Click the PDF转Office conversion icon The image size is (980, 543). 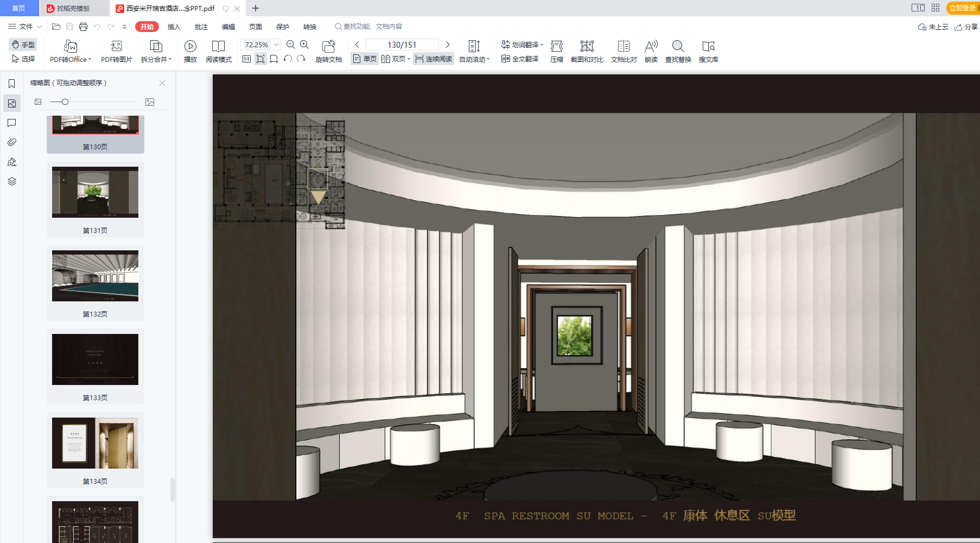(70, 47)
